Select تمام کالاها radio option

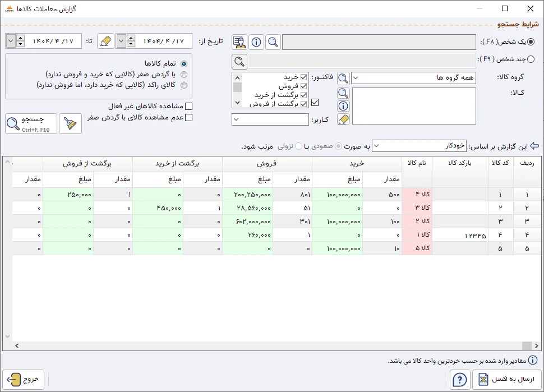tap(184, 64)
